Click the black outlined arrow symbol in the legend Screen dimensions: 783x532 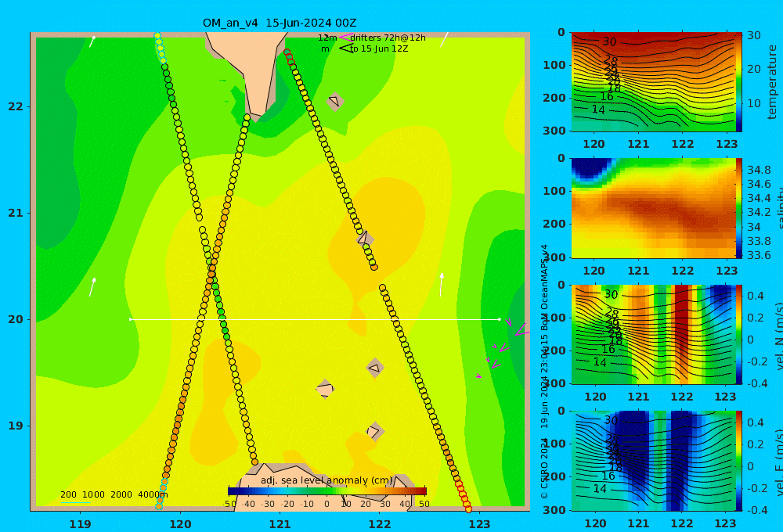[x=346, y=48]
